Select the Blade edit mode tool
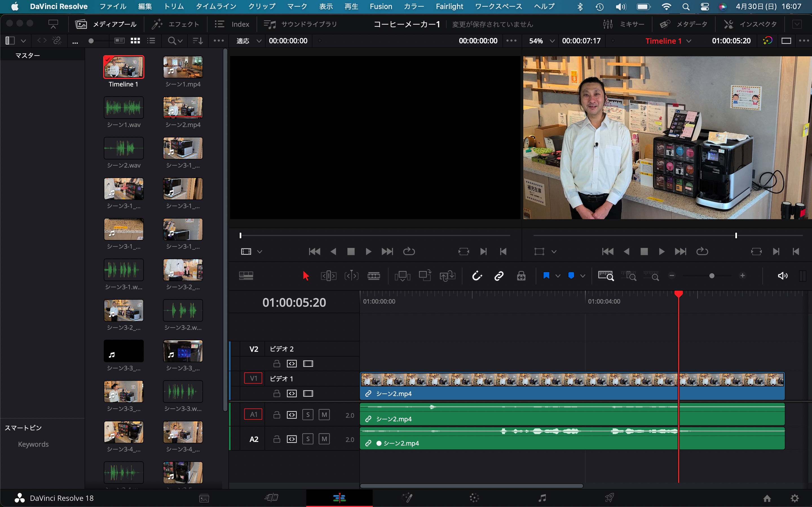This screenshot has width=812, height=507. 374,276
